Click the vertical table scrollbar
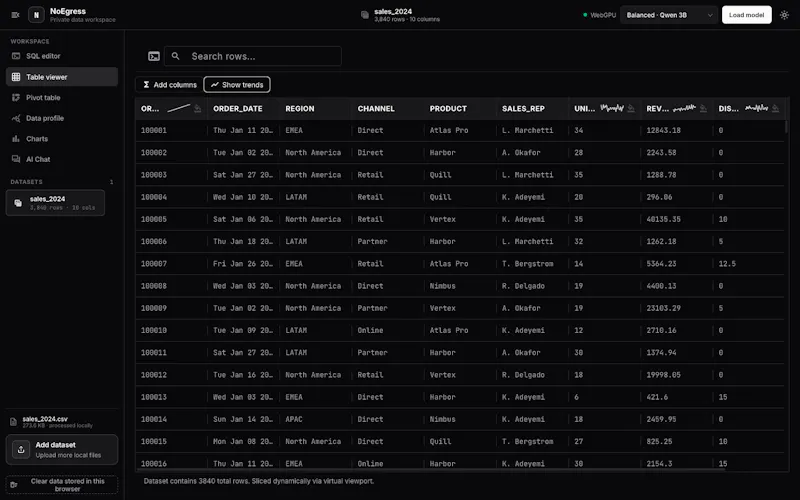This screenshot has height=500, width=800. point(786,127)
